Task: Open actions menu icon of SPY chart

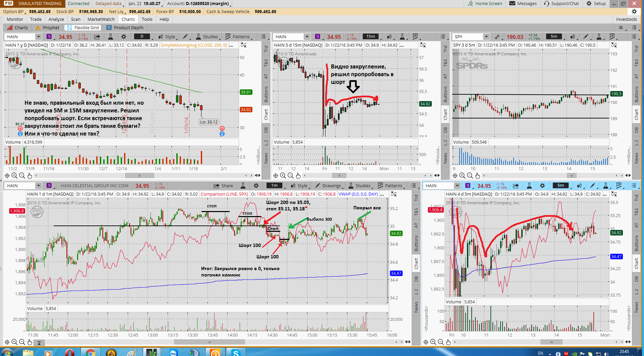Action: click(634, 37)
